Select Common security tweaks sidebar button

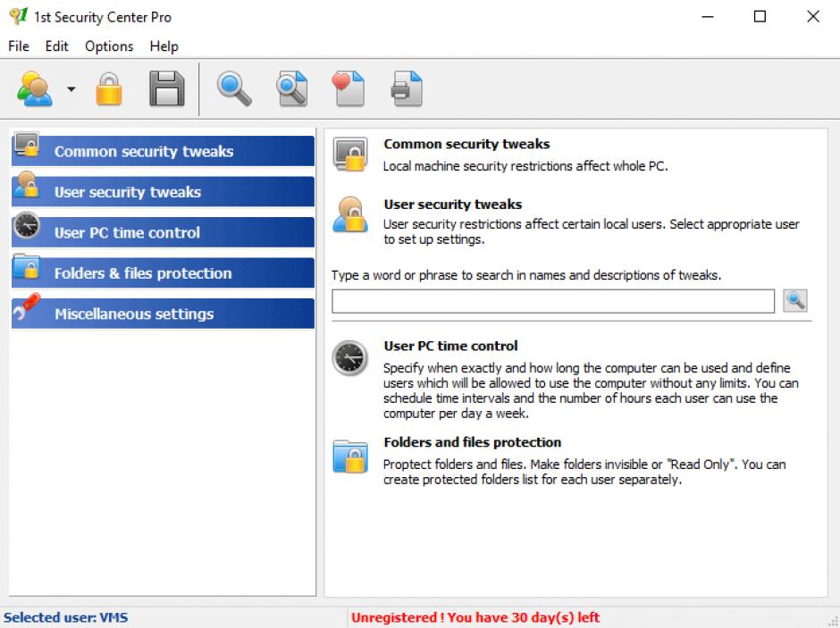(x=163, y=151)
